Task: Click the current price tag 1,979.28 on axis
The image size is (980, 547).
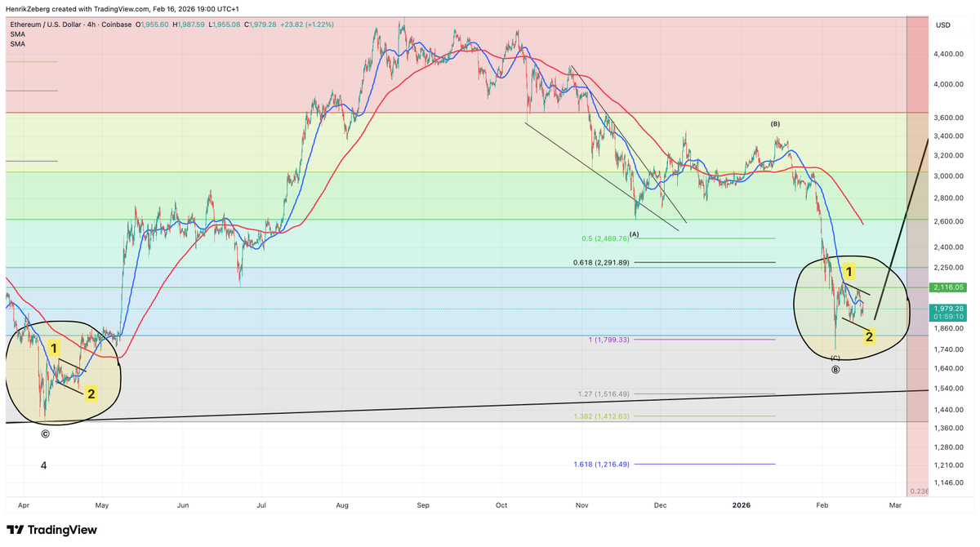Action: click(950, 309)
